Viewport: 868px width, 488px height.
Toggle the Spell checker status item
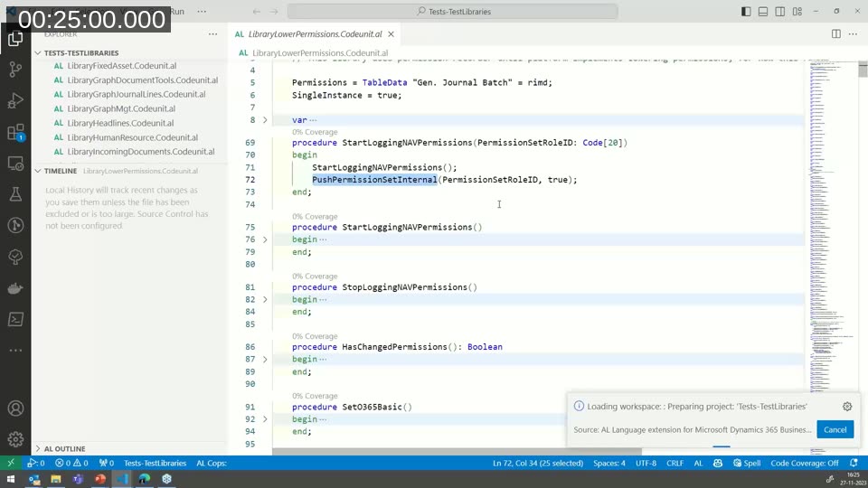[747, 463]
